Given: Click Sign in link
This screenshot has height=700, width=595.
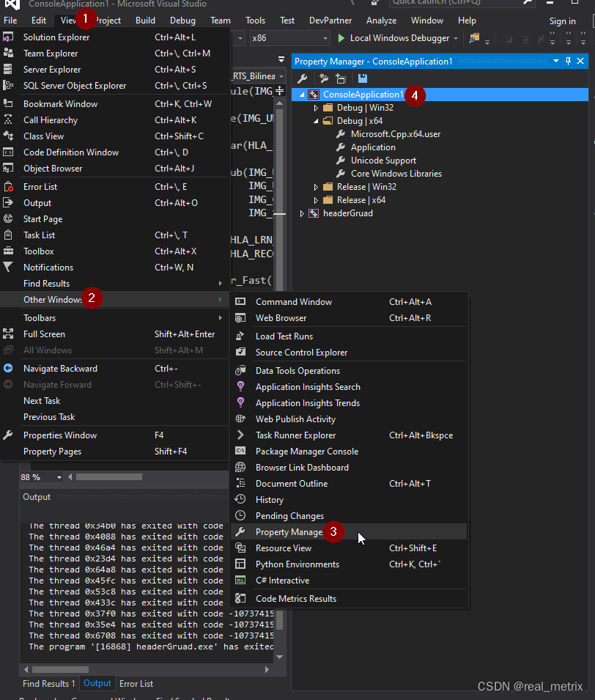Looking at the screenshot, I should pos(563,21).
